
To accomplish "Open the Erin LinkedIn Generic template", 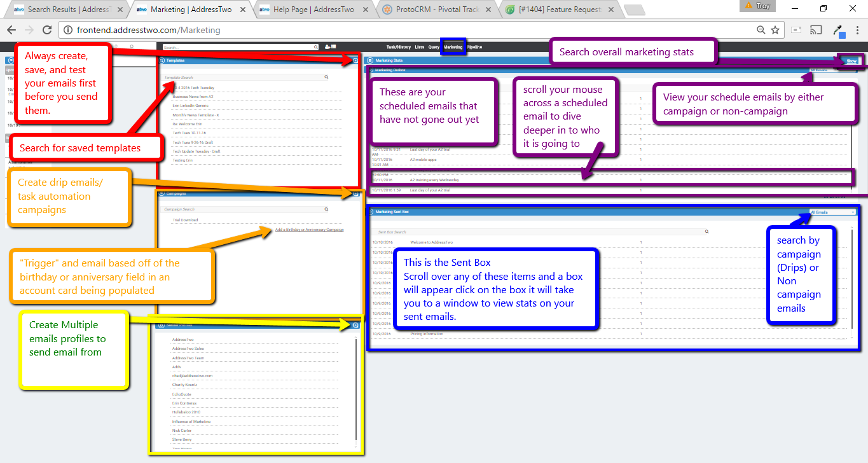I will coord(191,106).
